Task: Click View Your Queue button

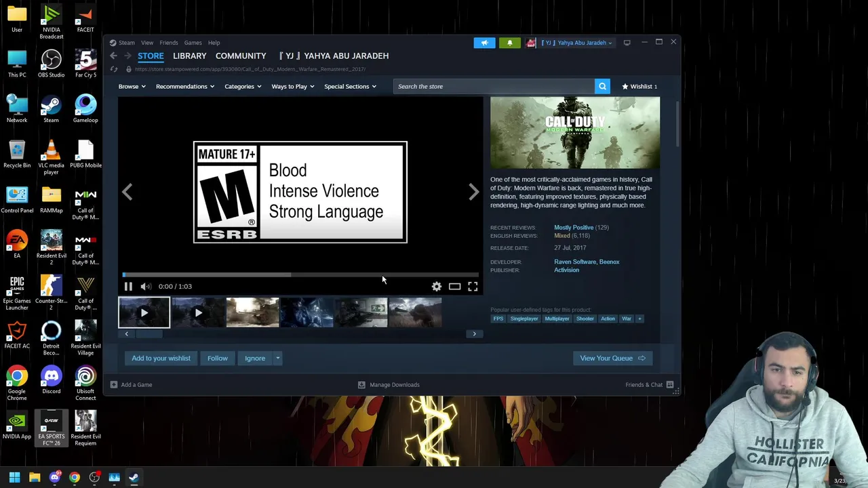Action: click(x=612, y=358)
